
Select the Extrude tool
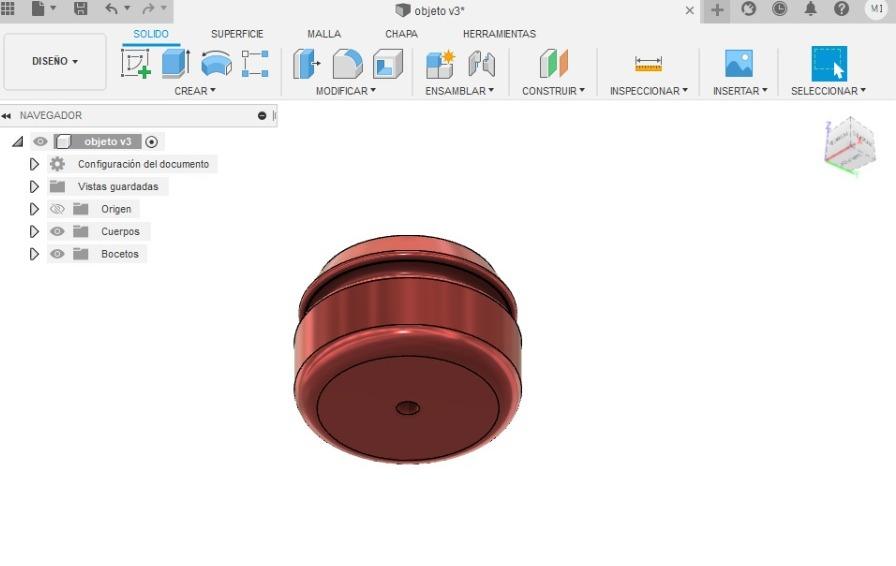point(175,63)
